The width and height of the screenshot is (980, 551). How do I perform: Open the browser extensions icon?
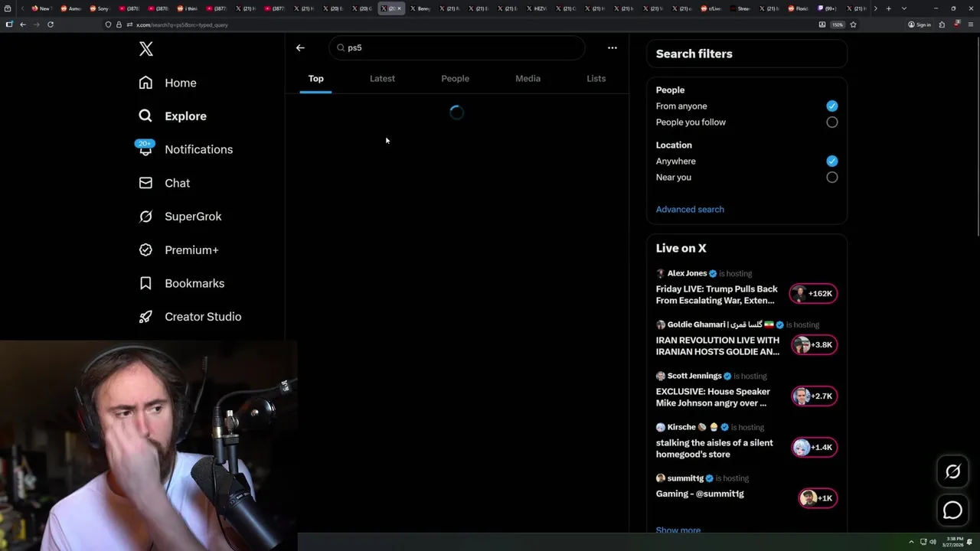pos(942,24)
